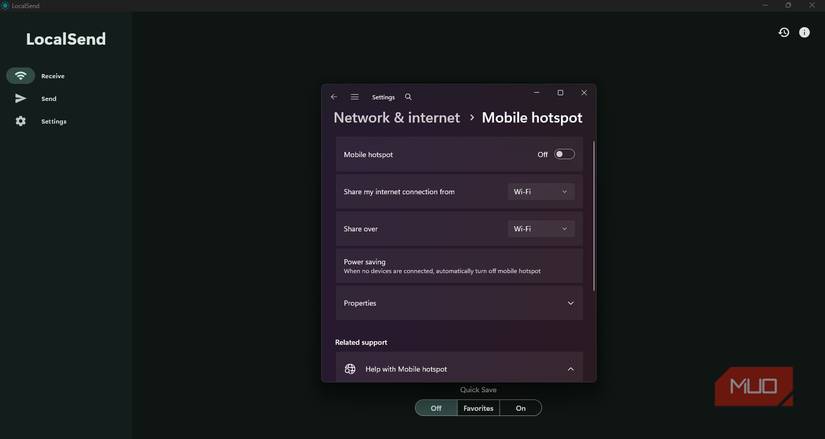Go to Network & internet breadcrumb
Image resolution: width=825 pixels, height=439 pixels.
click(x=397, y=117)
